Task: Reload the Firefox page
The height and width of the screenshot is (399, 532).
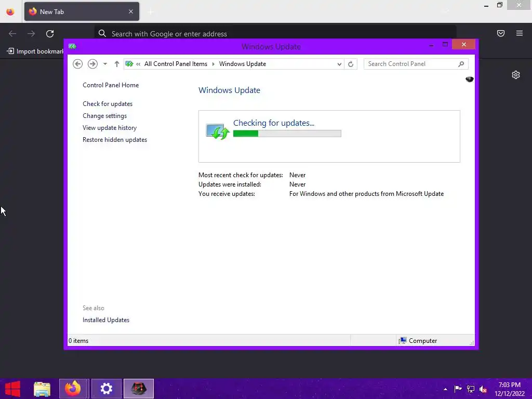Action: [50, 34]
